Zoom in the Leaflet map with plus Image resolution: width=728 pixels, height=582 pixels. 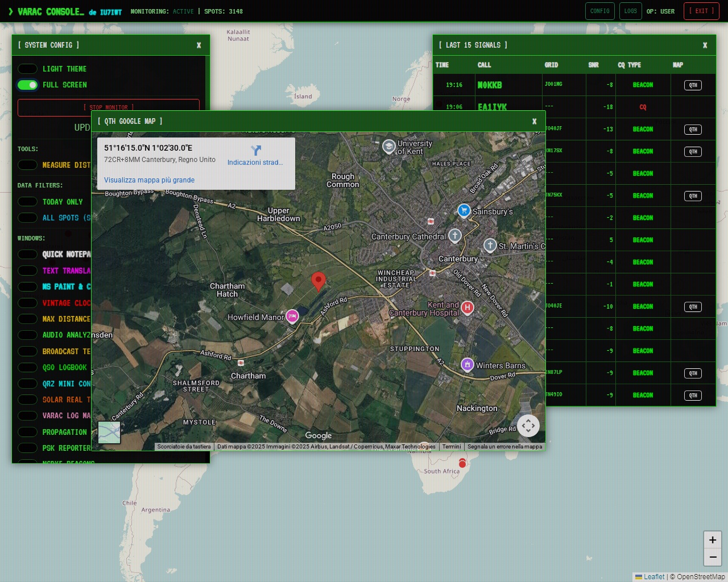pos(712,540)
